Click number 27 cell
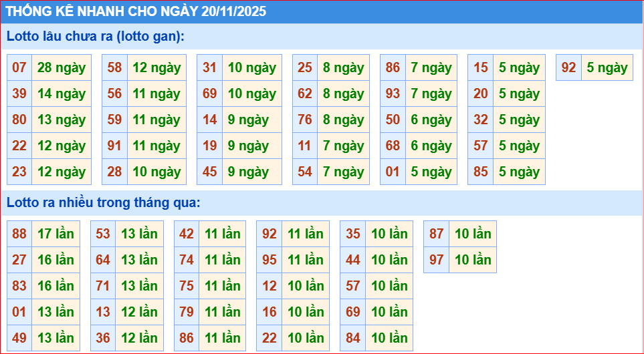 [x=19, y=260]
